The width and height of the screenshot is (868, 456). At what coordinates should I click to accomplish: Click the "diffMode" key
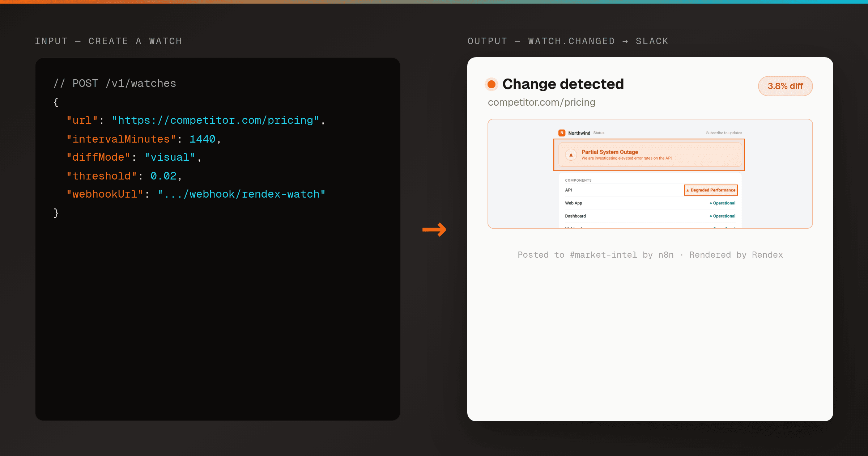[x=98, y=157]
